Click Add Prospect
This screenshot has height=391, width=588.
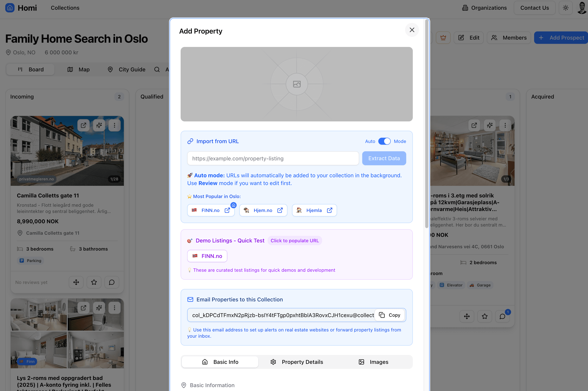pyautogui.click(x=561, y=37)
